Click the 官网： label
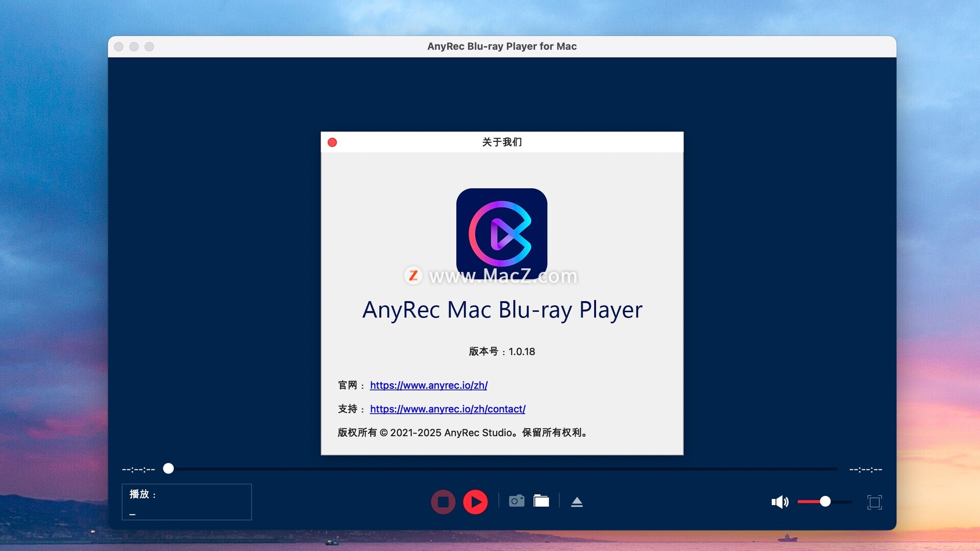The width and height of the screenshot is (980, 551). pos(351,385)
